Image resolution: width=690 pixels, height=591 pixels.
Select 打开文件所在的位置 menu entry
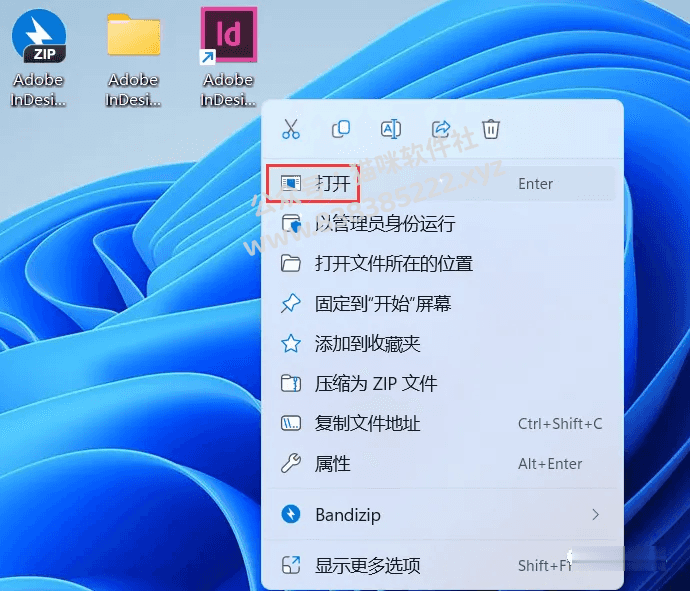[x=442, y=264]
